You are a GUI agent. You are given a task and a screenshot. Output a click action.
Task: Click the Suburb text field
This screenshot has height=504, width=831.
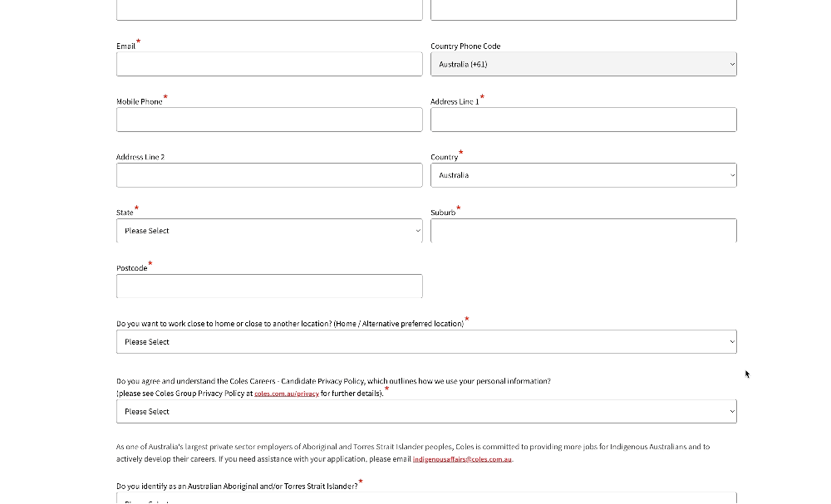click(583, 231)
